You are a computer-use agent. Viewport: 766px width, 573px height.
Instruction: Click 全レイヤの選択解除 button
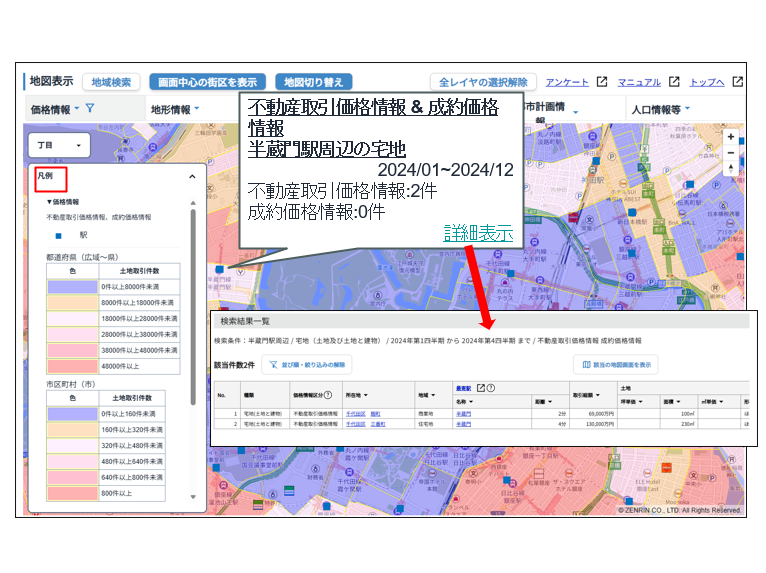coord(484,82)
